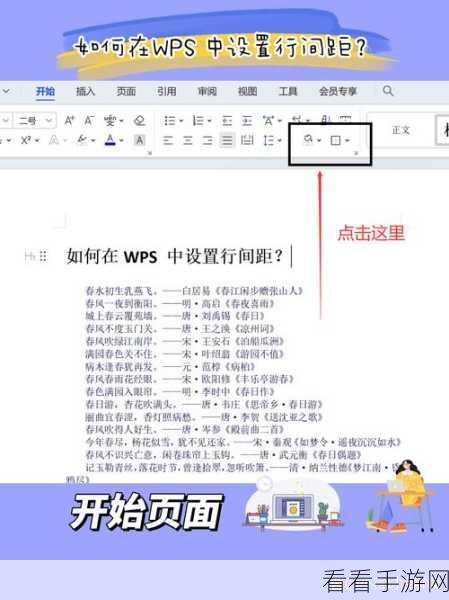Apply the text highlight color pen
Screen dimensions: 449x600
(82, 140)
